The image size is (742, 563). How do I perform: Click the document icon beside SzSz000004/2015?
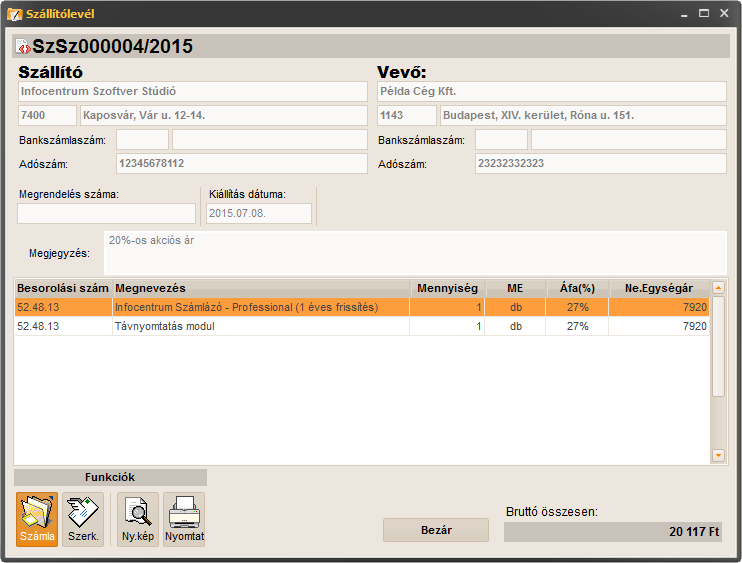[22, 47]
